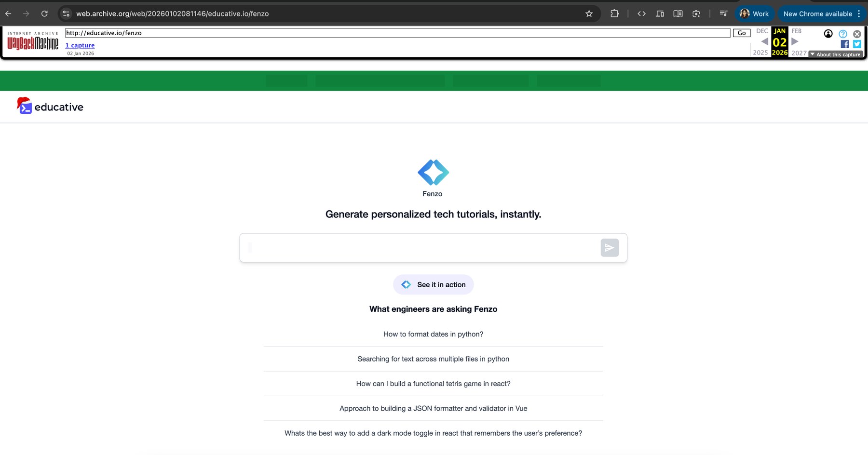
Task: Select the JSON formatter and validator question
Action: pyautogui.click(x=433, y=408)
